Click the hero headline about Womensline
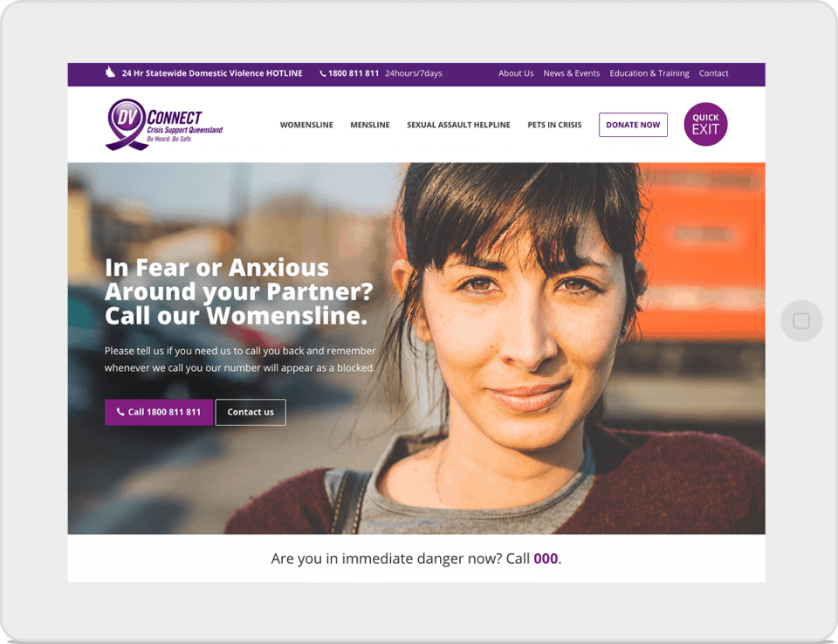This screenshot has width=838, height=644. (238, 291)
